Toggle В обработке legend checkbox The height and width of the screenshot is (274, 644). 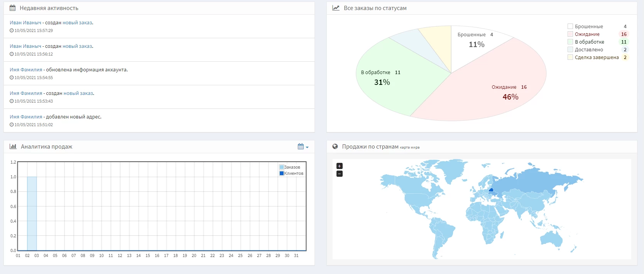tap(570, 42)
